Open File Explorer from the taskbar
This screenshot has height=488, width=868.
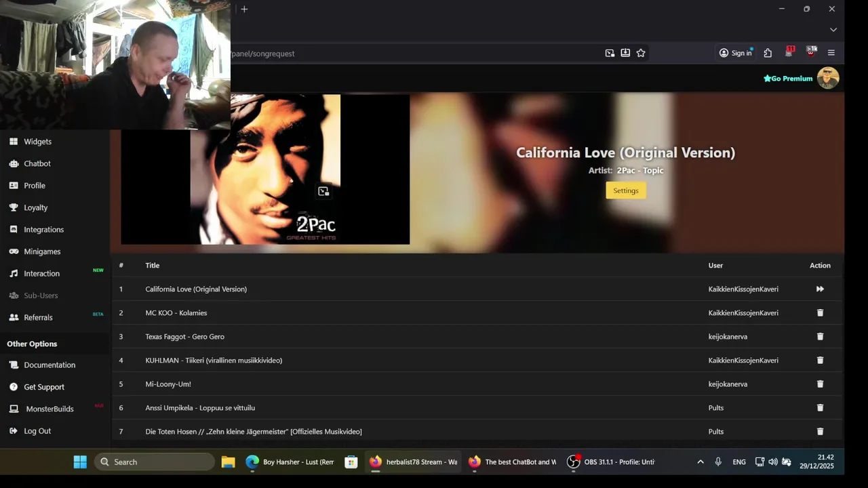pyautogui.click(x=228, y=462)
